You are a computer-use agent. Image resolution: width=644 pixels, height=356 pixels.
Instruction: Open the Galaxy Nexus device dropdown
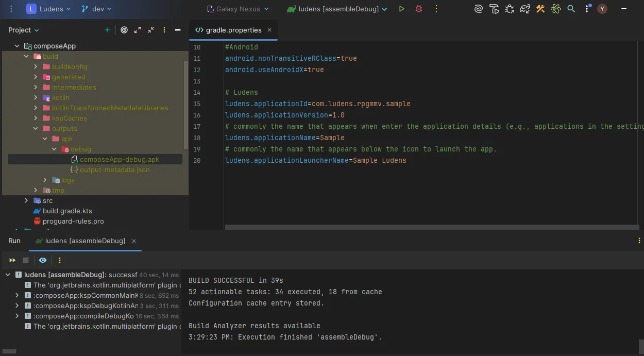[238, 9]
